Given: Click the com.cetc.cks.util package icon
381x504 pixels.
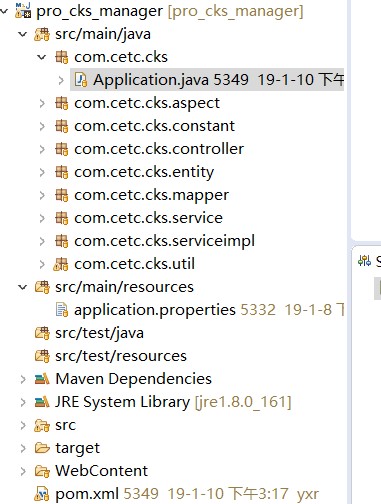Looking at the screenshot, I should pos(61,264).
